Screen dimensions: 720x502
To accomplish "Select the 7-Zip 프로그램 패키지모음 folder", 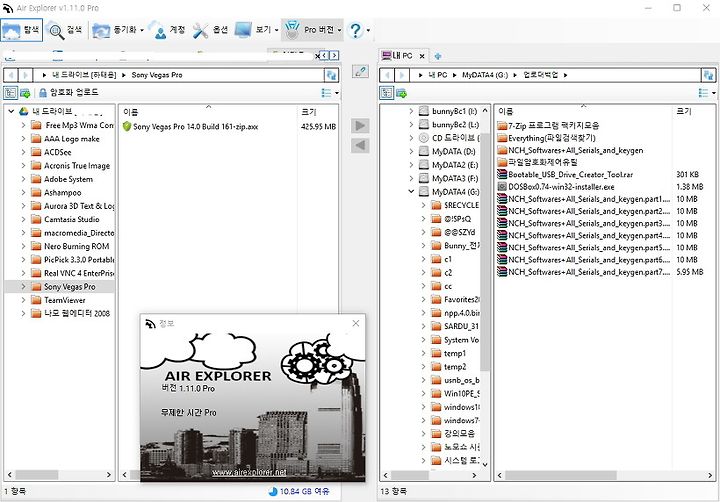I will 548,125.
